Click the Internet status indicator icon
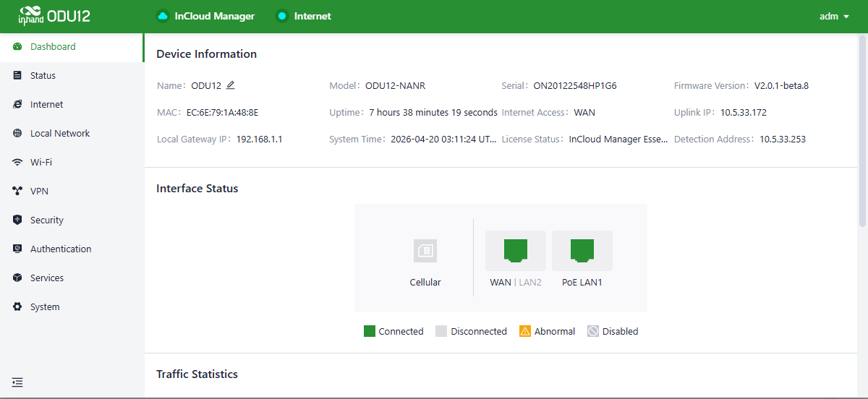This screenshot has width=868, height=399. (282, 16)
